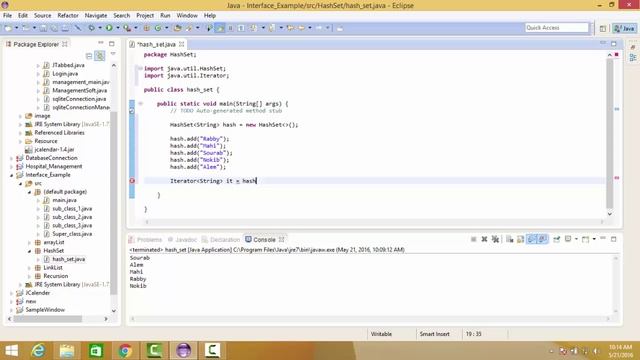This screenshot has width=640, height=360.
Task: Click the Save icon in the toolbar
Action: 43,28
